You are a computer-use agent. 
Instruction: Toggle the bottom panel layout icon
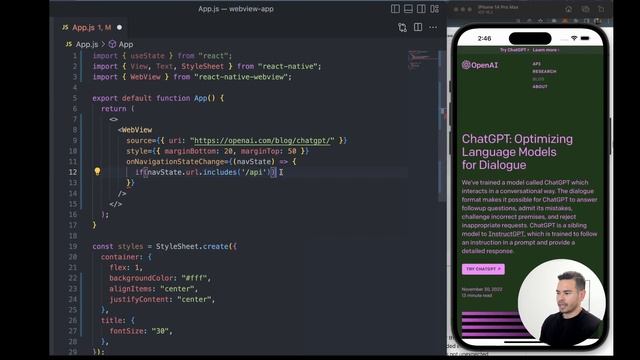coord(408,9)
